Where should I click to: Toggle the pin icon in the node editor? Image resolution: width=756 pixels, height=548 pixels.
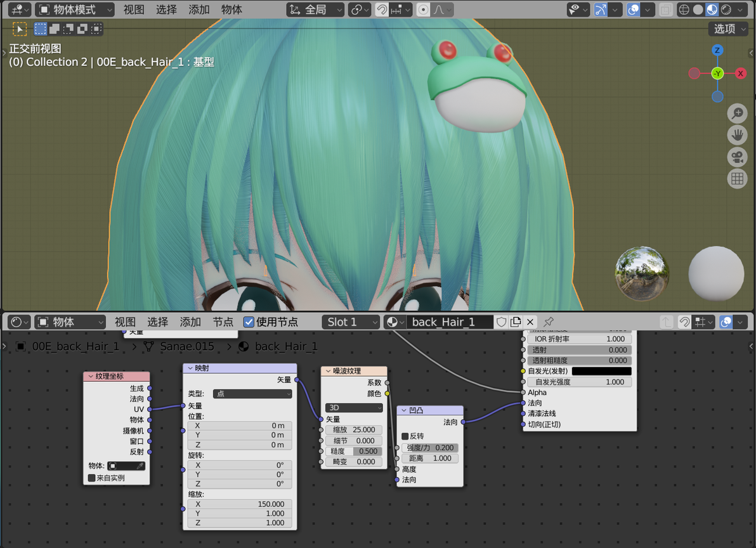548,322
